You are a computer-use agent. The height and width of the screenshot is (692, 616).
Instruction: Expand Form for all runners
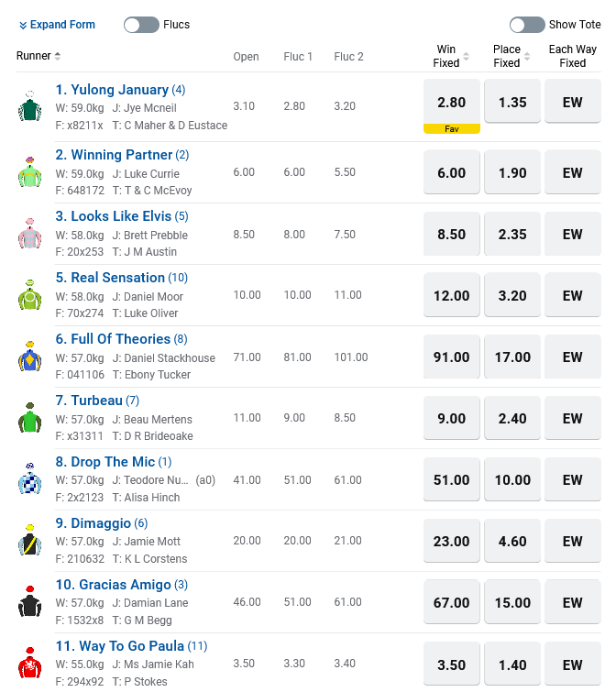57,25
